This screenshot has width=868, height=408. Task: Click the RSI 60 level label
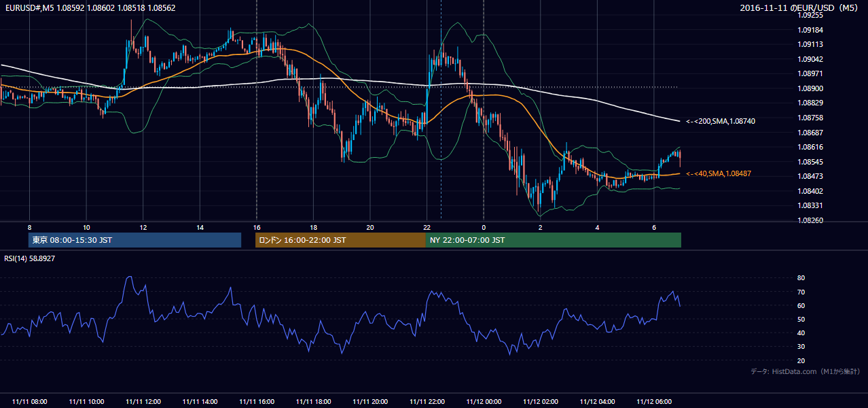[801, 305]
